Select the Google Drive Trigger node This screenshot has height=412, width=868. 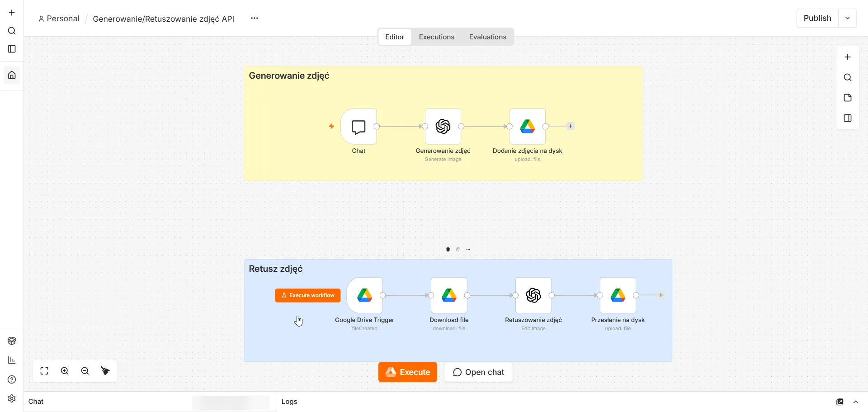[x=365, y=295]
